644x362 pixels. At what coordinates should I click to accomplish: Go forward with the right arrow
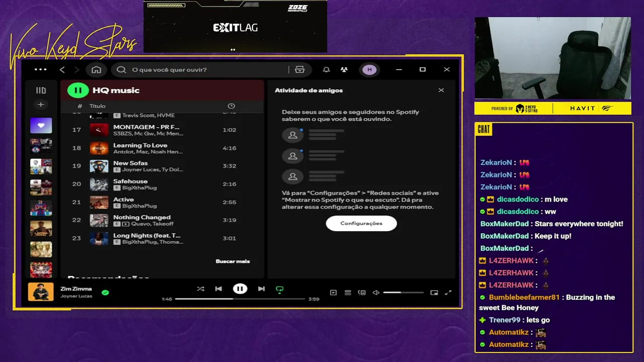[76, 69]
